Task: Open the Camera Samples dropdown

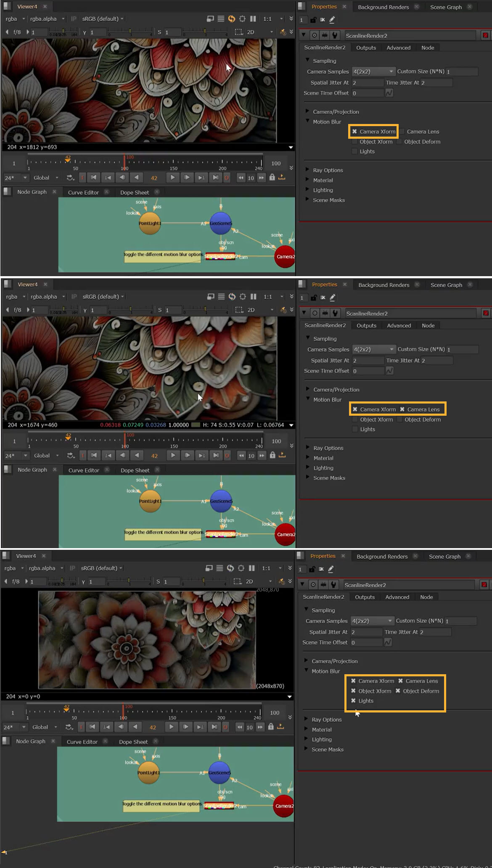Action: tap(373, 71)
